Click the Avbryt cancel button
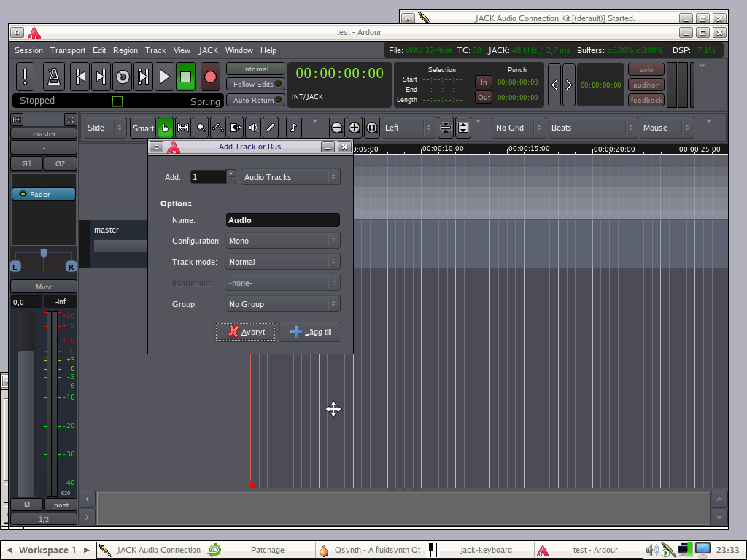The image size is (747, 560). (x=246, y=332)
